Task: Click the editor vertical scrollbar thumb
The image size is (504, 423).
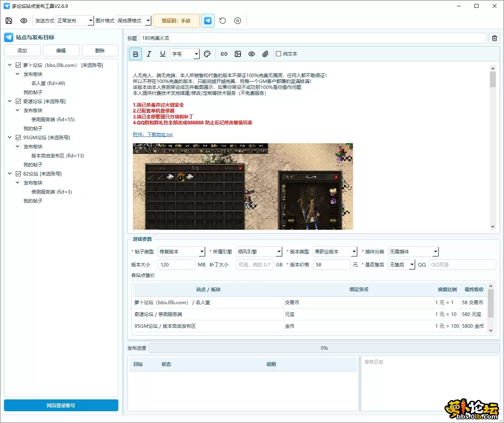Action: pyautogui.click(x=493, y=79)
